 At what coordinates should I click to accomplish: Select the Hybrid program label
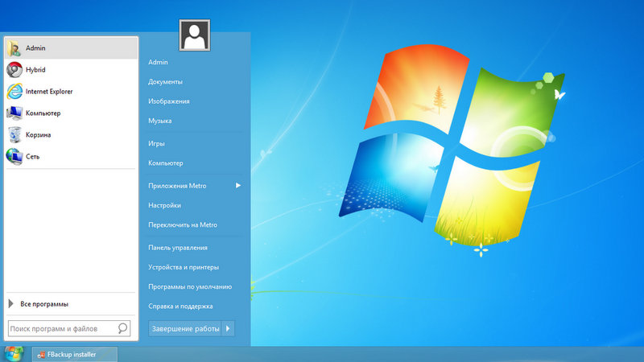[35, 70]
